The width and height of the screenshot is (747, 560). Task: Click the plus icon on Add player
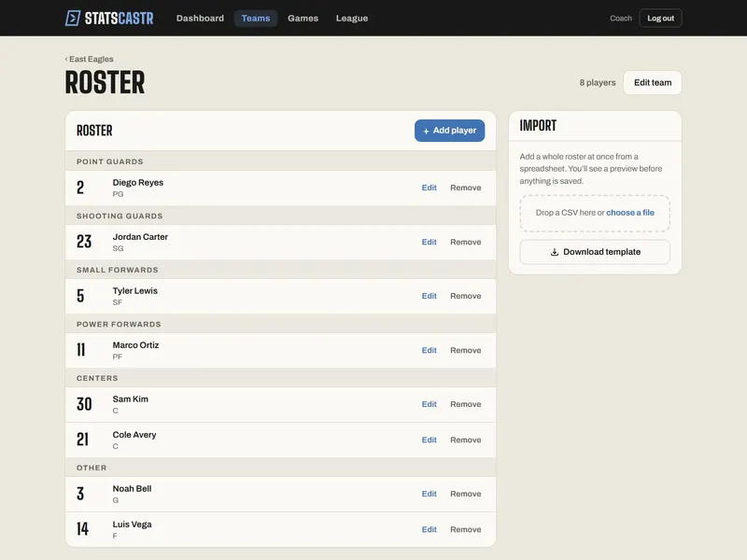click(426, 131)
